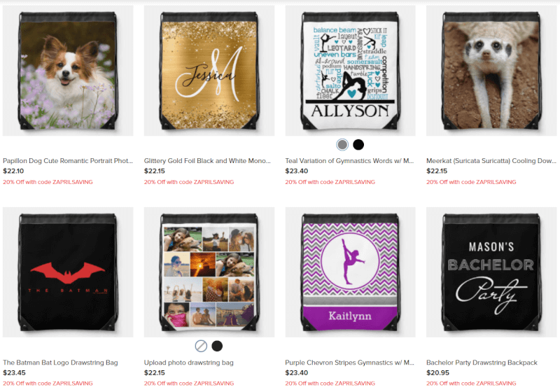560x392 pixels.
Task: Select the gray swatch under the Allyson gymnastics bag
Action: point(342,145)
